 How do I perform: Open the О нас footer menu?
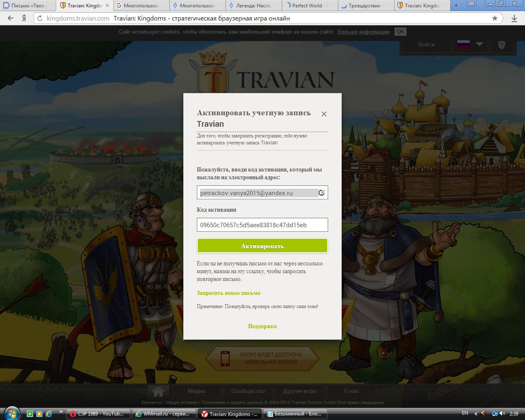351,391
